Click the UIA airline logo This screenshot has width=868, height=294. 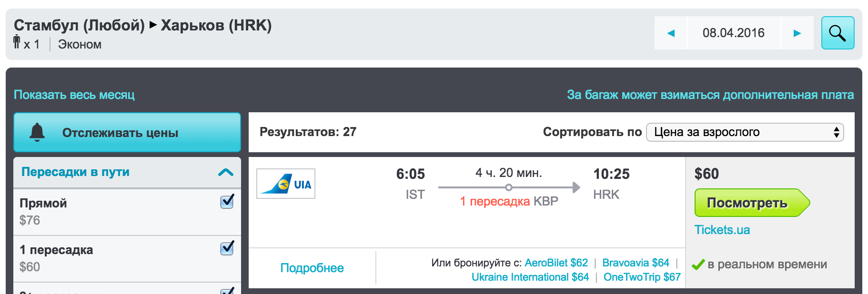pos(286,184)
